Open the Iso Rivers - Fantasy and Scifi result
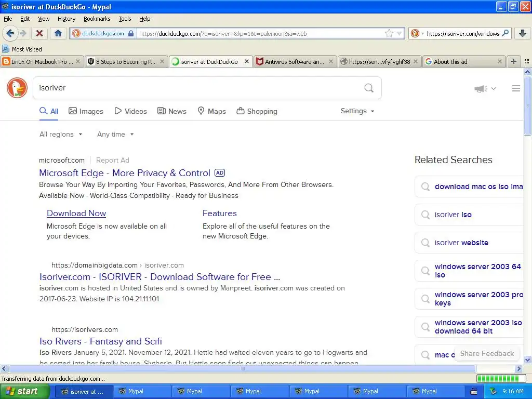 point(100,341)
